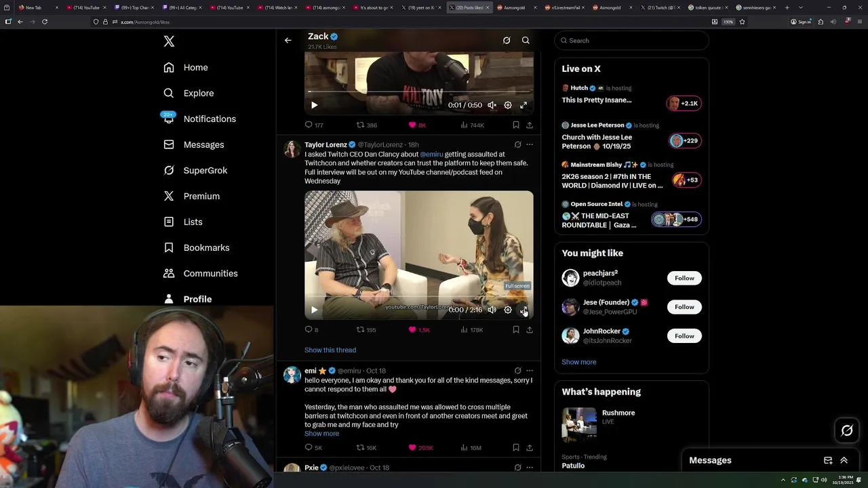Repost the post with 386 reposts

[367, 125]
